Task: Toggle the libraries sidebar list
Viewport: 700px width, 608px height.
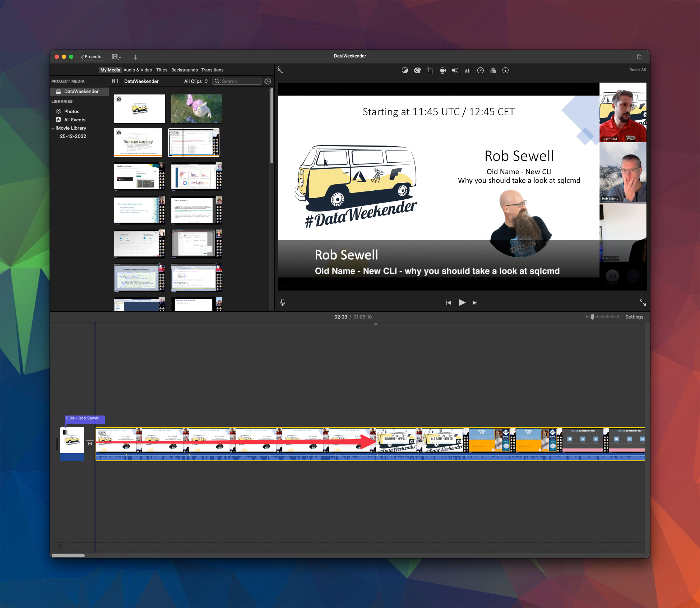Action: 115,81
